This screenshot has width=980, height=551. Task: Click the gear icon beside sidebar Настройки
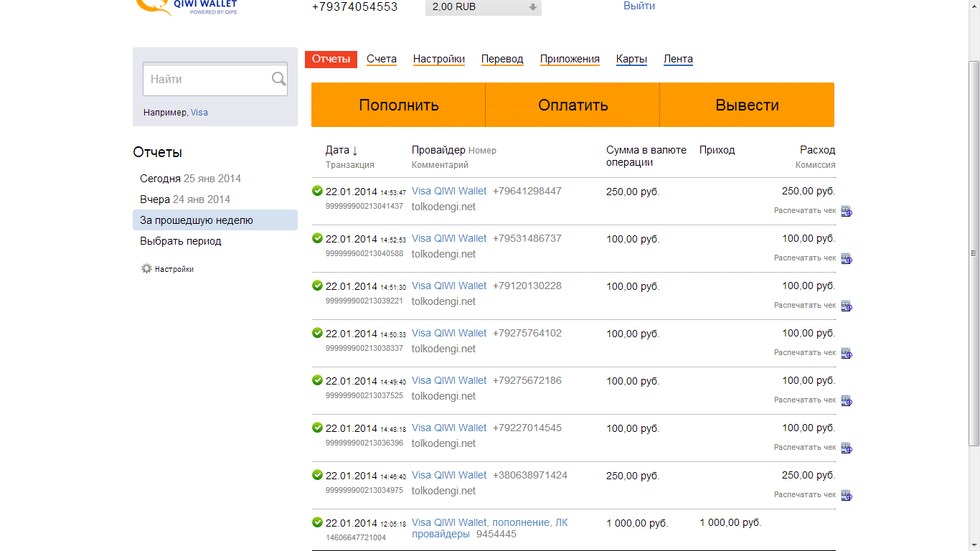click(x=146, y=268)
